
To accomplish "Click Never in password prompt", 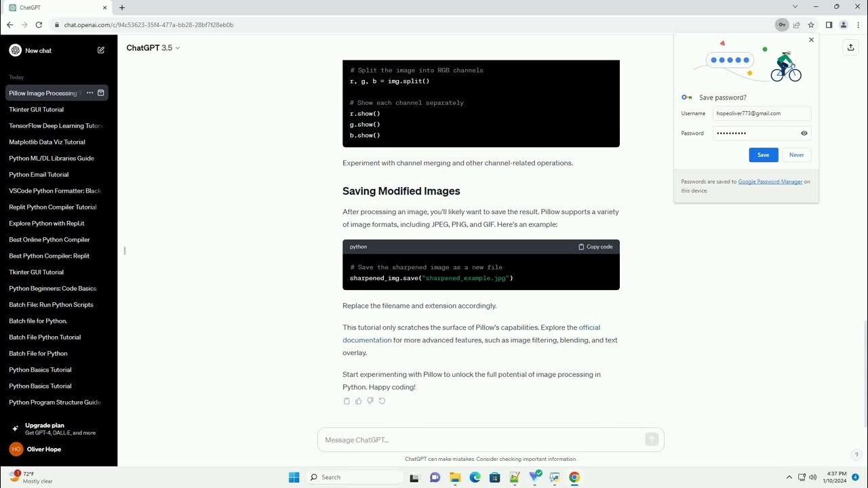I will pos(796,155).
